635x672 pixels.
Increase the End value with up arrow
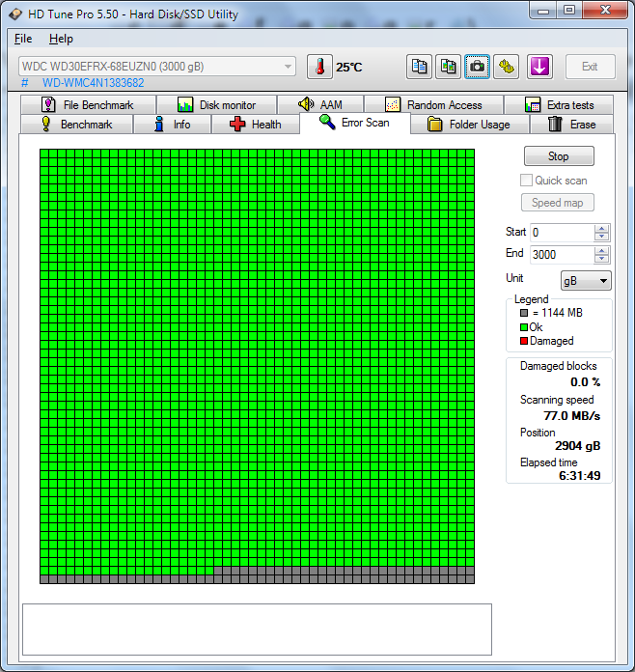(601, 251)
